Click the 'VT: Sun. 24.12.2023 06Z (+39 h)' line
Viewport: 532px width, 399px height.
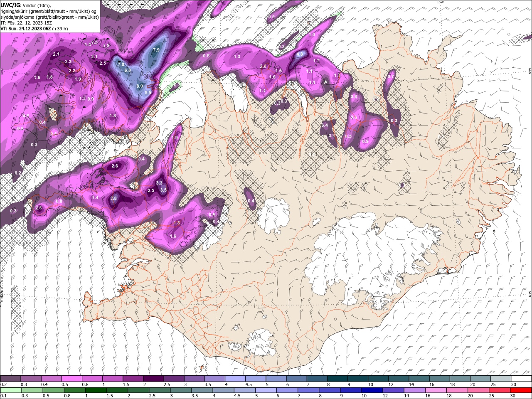click(34, 29)
